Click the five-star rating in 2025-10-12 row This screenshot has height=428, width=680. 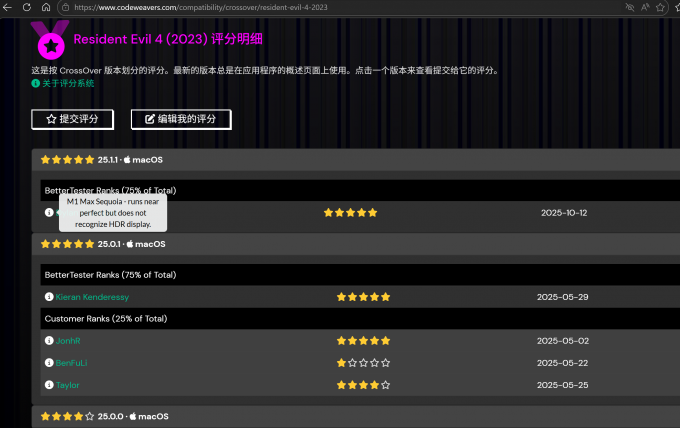350,212
